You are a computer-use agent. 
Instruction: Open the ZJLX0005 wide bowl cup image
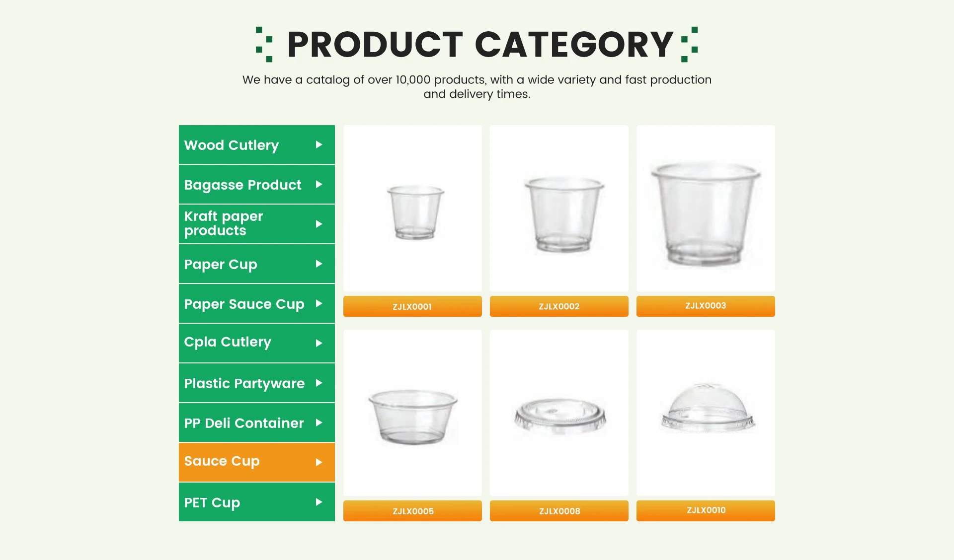[x=412, y=416]
